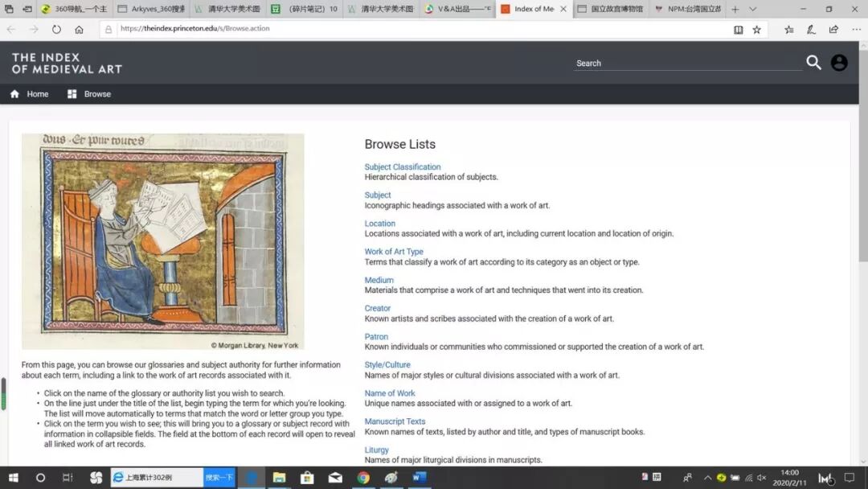Show hidden tray icons chevron
Viewport: 868px width, 489px height.
pyautogui.click(x=707, y=478)
